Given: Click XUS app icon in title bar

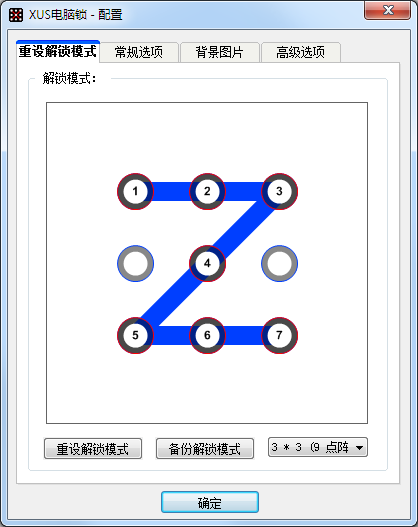Looking at the screenshot, I should (16, 15).
